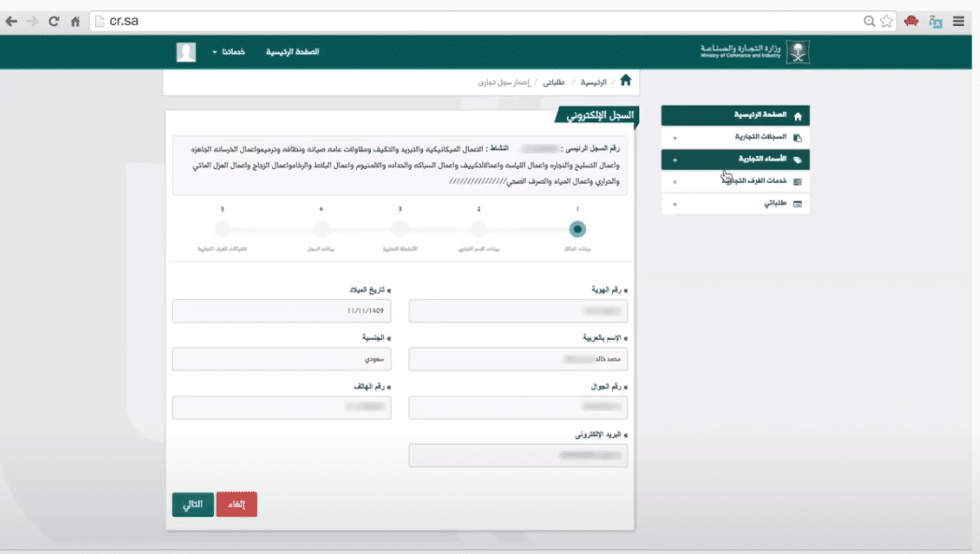Open the خدماتنا dropdown in the header
The height and width of the screenshot is (554, 980).
click(x=229, y=52)
